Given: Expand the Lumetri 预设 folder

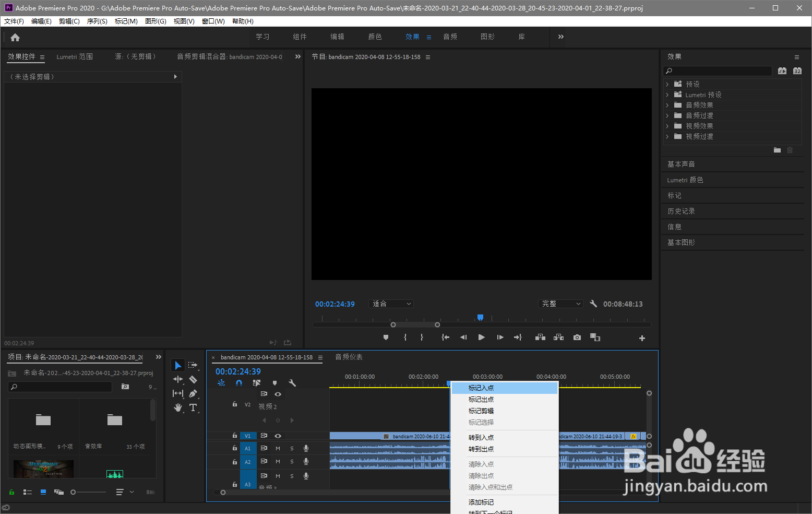Looking at the screenshot, I should (667, 95).
